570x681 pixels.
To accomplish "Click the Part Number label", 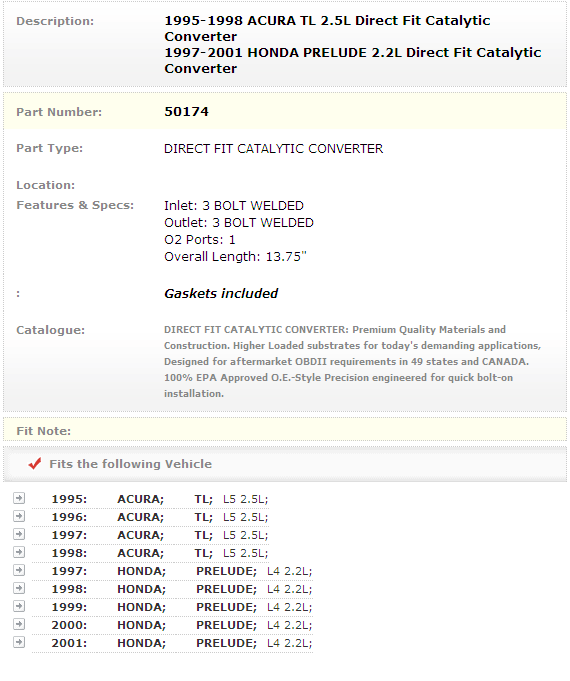I will pyautogui.click(x=59, y=112).
